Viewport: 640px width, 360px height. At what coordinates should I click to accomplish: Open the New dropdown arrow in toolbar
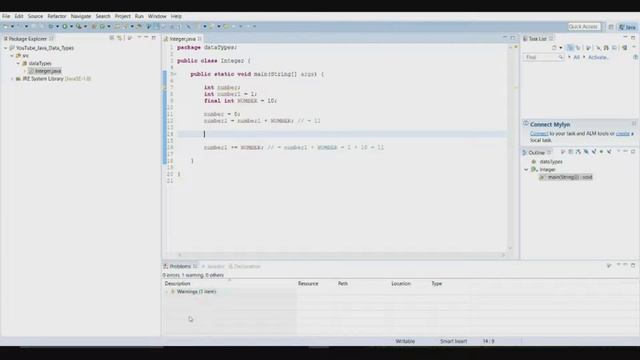[12, 27]
